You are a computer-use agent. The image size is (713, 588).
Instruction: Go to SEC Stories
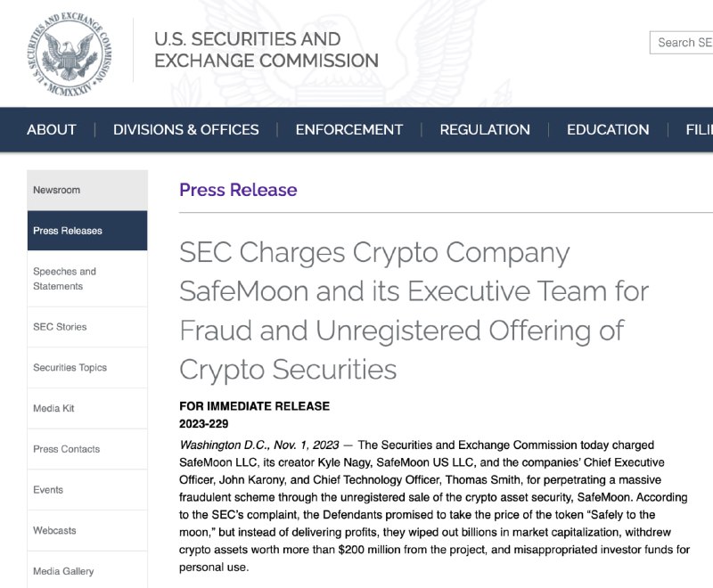[x=87, y=327]
